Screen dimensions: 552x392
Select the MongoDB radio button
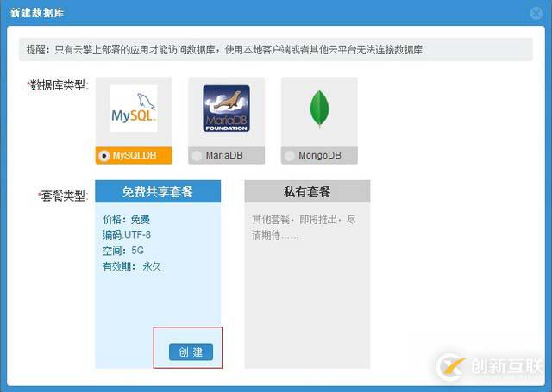290,155
